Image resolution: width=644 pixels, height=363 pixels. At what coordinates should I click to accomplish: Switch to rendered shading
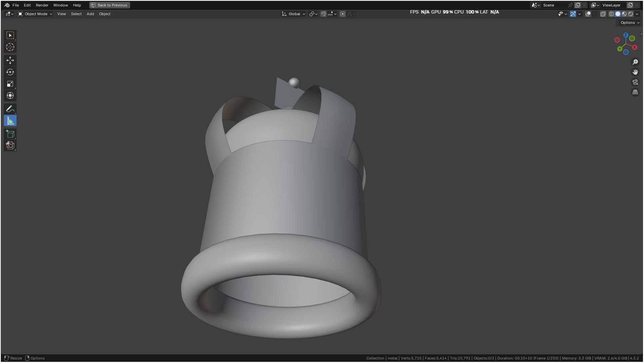coord(631,14)
